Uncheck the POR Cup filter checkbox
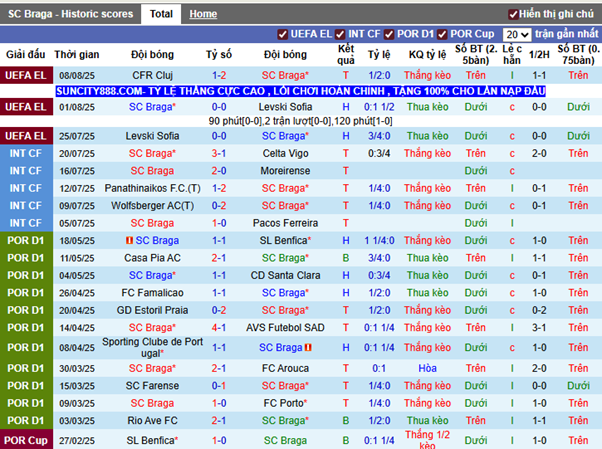This screenshot has height=449, width=602. 442,35
